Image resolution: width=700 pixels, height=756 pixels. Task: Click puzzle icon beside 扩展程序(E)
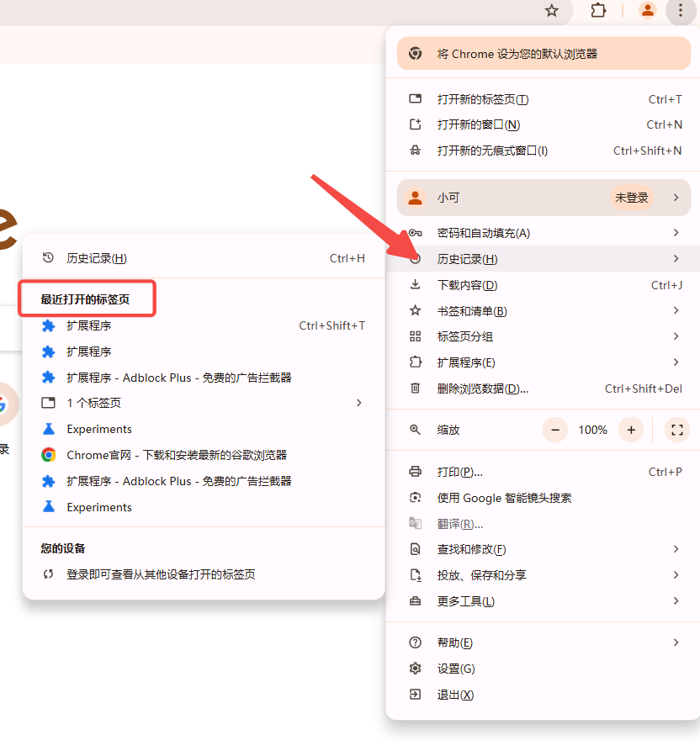tap(415, 362)
